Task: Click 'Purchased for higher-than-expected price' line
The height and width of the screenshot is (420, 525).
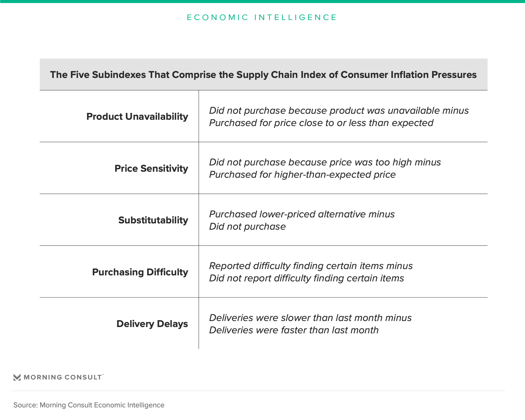Action: point(302,174)
